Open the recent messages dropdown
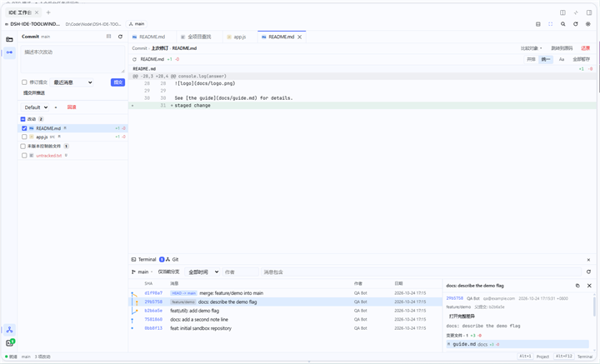Image resolution: width=600 pixels, height=364 pixels. (72, 82)
